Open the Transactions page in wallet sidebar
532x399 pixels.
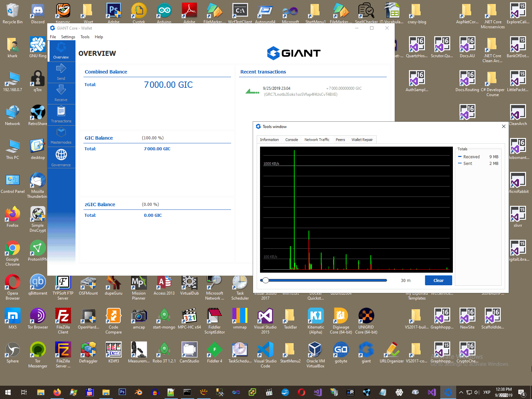pyautogui.click(x=61, y=115)
